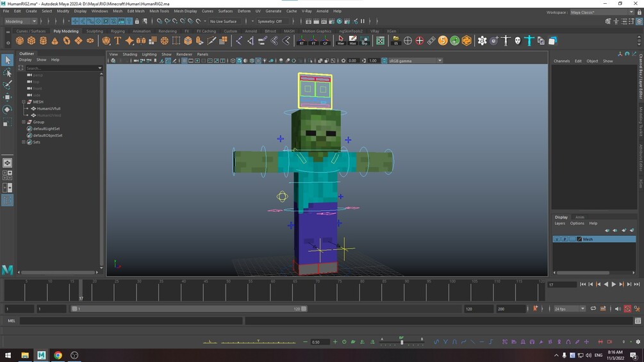Open the Channels menu in the Channel Box
This screenshot has height=362, width=644.
[561, 61]
